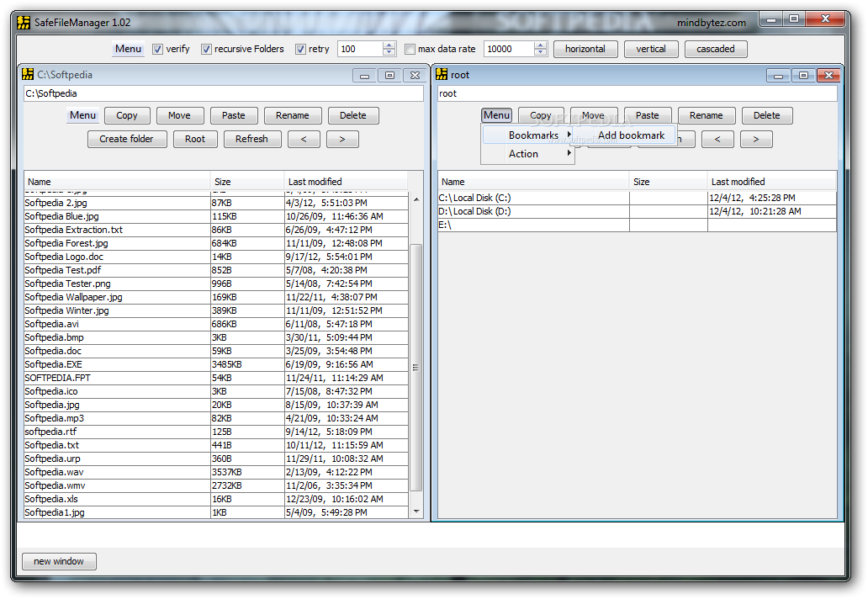Click the C:\Softpedia window title icon
Viewport: 868px width, 599px height.
pyautogui.click(x=28, y=74)
